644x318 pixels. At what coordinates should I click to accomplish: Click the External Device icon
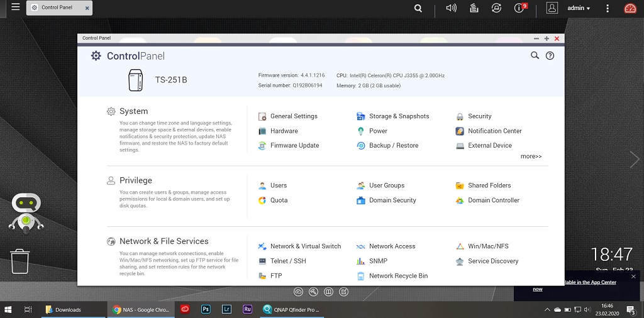[460, 146]
